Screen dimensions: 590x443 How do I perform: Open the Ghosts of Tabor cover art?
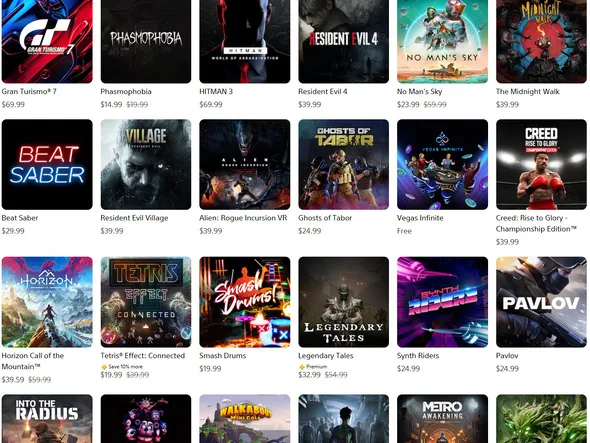344,164
